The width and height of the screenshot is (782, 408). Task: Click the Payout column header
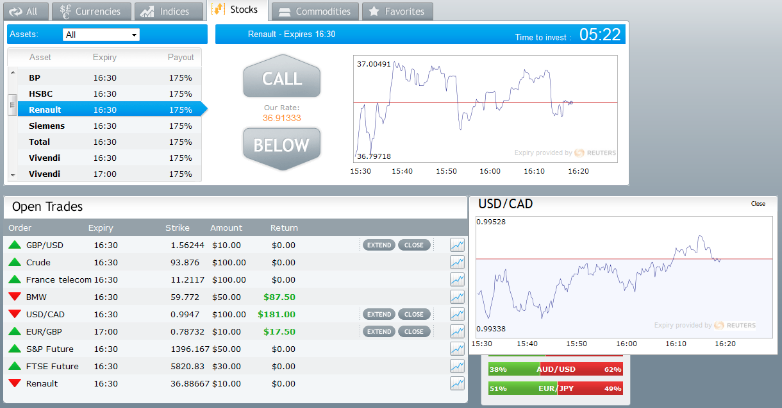pyautogui.click(x=181, y=57)
